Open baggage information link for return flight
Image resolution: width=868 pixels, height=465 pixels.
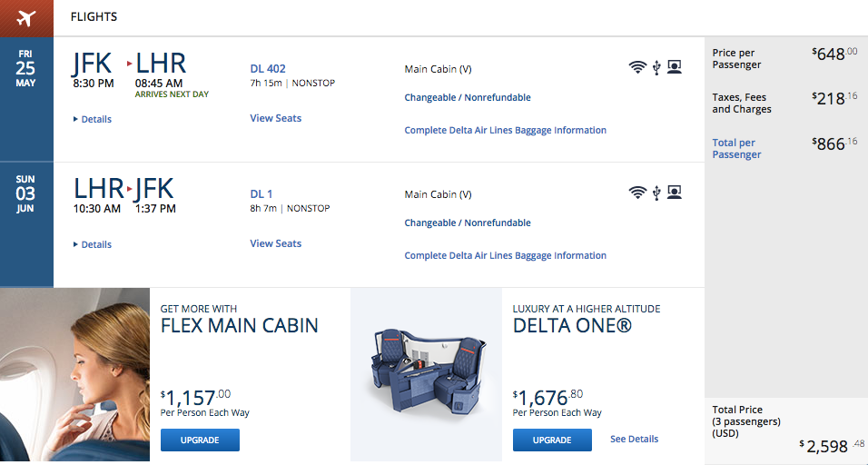(x=505, y=255)
